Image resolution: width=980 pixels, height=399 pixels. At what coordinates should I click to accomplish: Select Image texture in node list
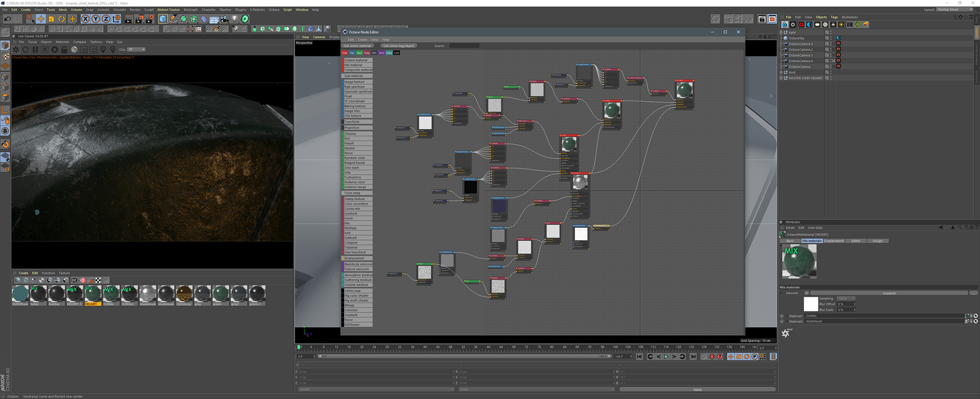[x=357, y=82]
